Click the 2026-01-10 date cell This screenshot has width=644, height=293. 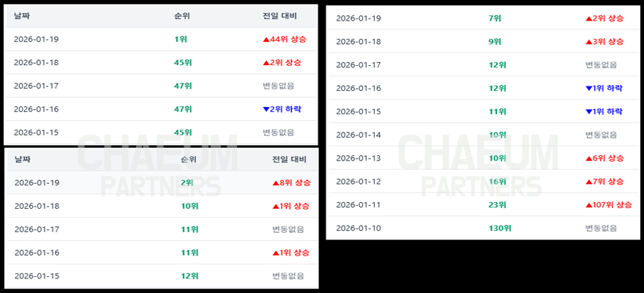[x=359, y=229]
